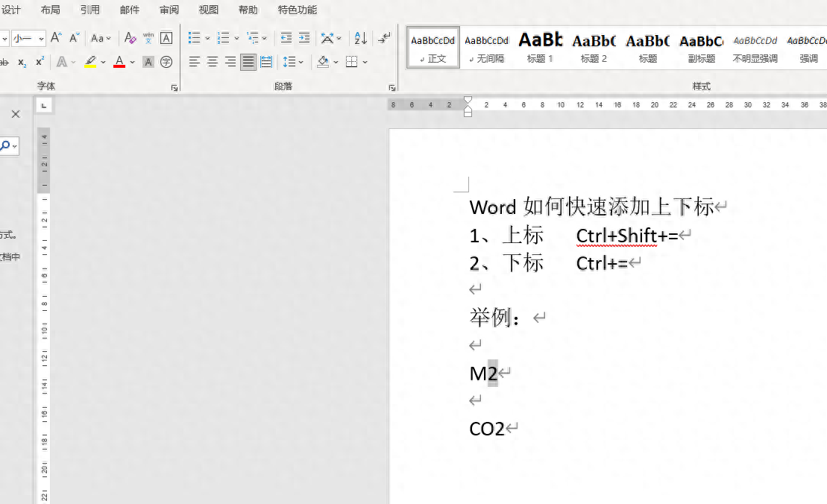Apply borders to the selection
Screen dimensions: 827x504
pos(352,62)
